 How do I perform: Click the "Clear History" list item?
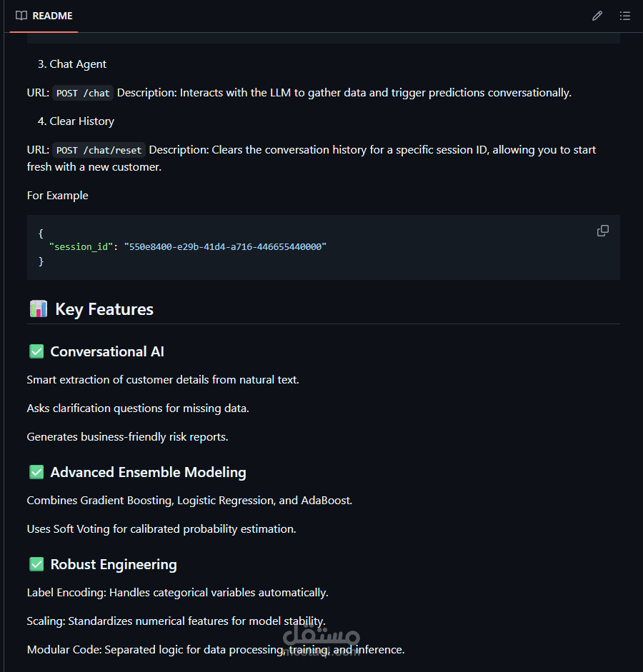(x=81, y=121)
